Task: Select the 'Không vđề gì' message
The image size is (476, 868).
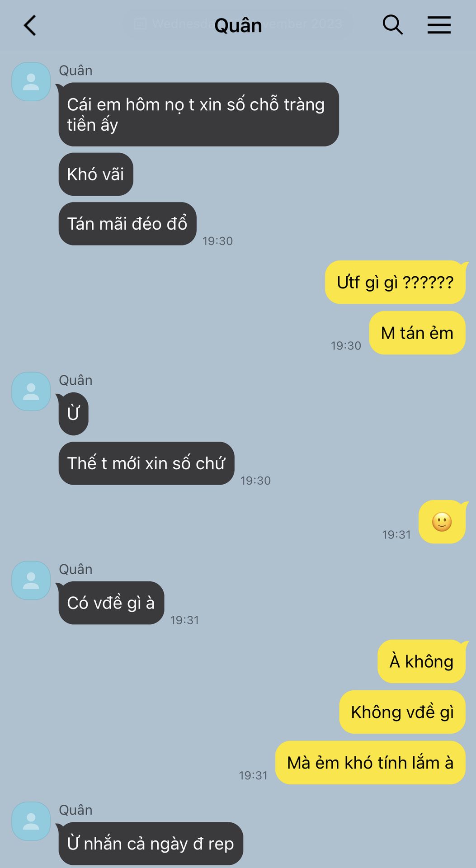Action: tap(402, 712)
